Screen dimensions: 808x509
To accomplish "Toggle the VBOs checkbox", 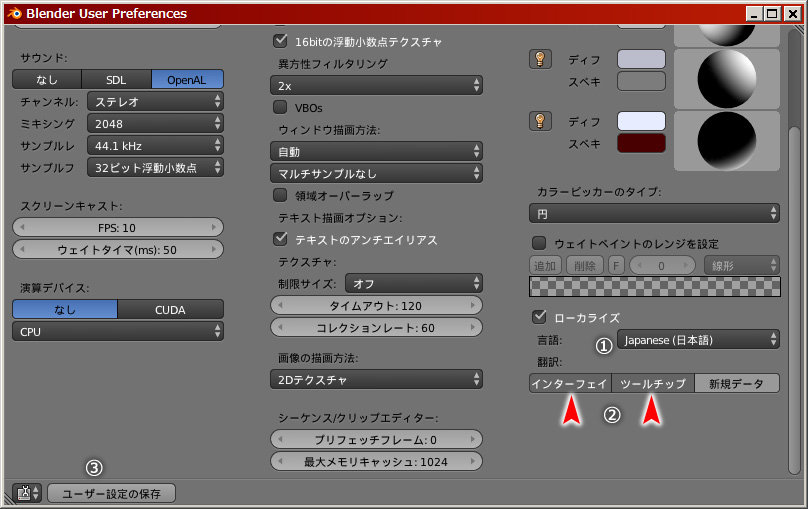I will pos(280,107).
